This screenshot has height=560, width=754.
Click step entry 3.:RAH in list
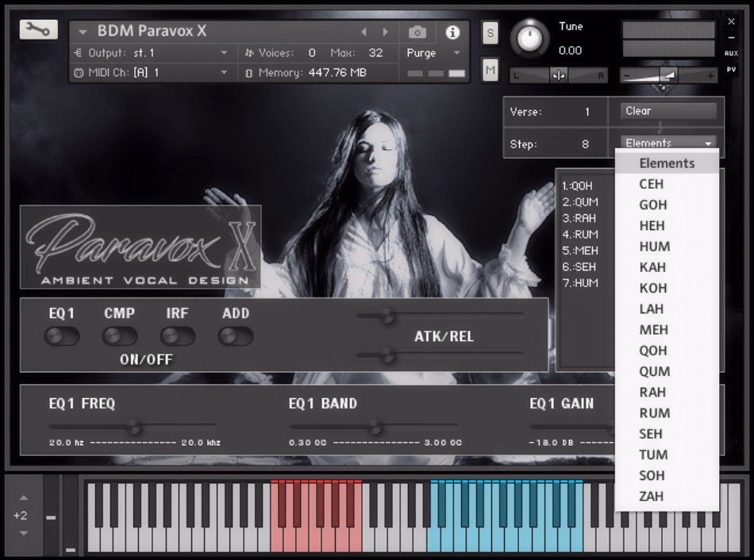click(579, 218)
